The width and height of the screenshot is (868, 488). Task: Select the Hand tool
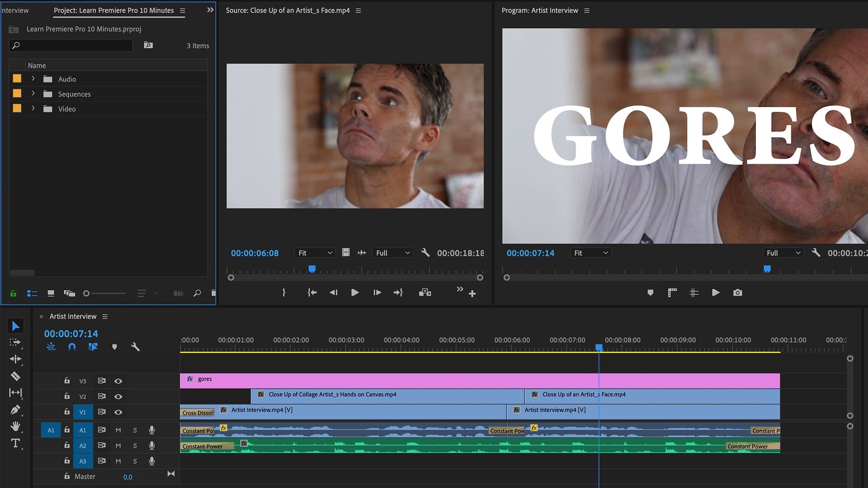(x=16, y=426)
